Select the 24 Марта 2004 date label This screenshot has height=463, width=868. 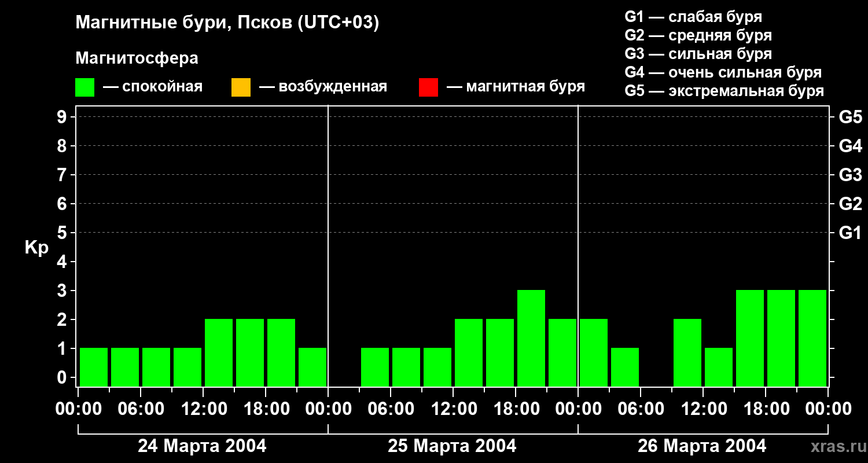[202, 446]
